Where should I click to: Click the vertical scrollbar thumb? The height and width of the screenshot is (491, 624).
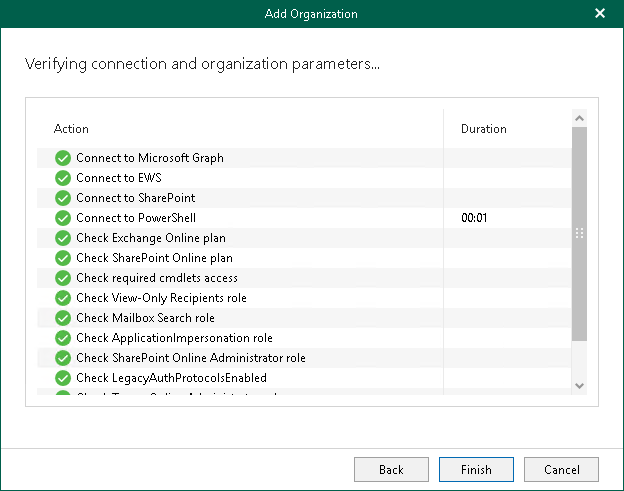coord(578,232)
